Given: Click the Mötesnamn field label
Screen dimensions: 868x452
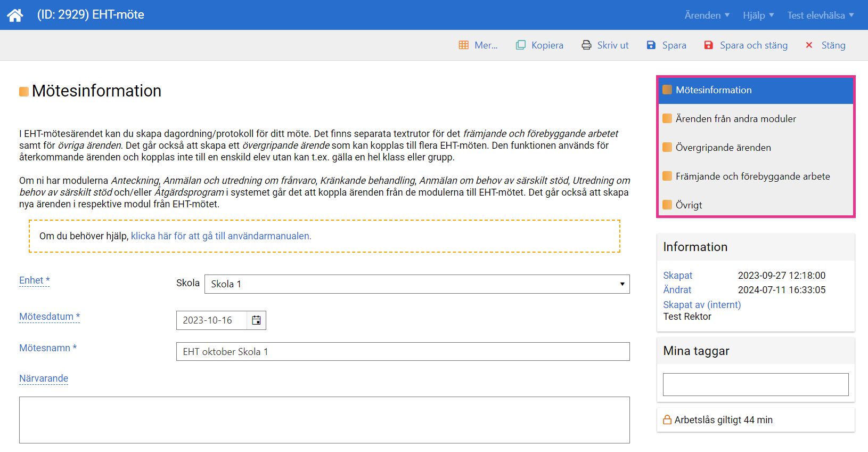Looking at the screenshot, I should click(48, 348).
